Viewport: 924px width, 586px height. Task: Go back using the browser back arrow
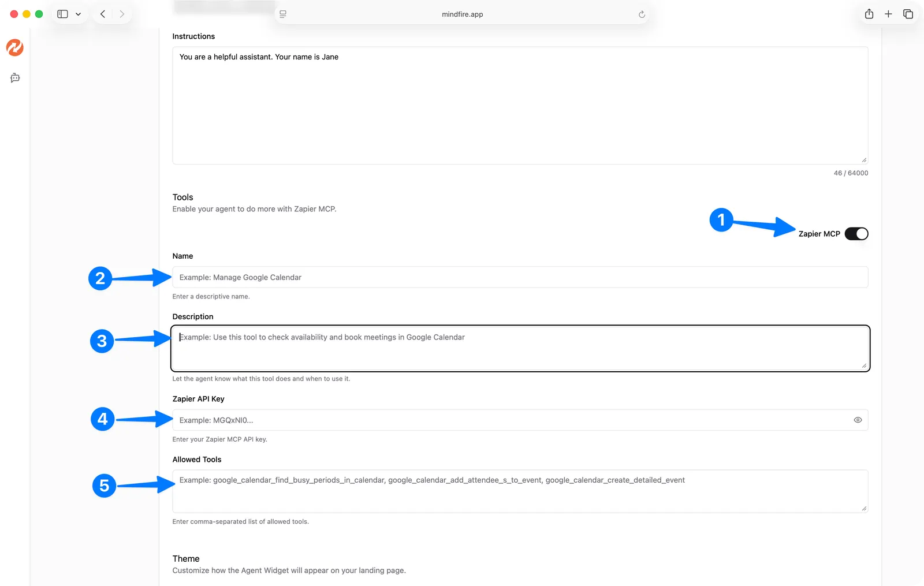pos(103,14)
